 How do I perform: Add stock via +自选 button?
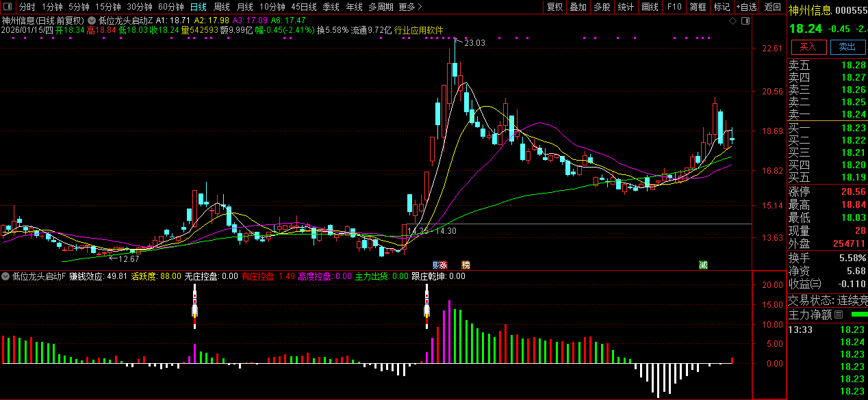[747, 7]
